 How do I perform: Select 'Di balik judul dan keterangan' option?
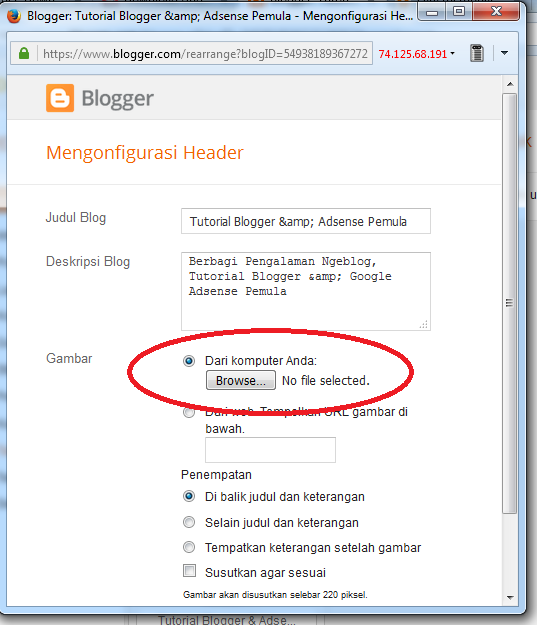[189, 496]
